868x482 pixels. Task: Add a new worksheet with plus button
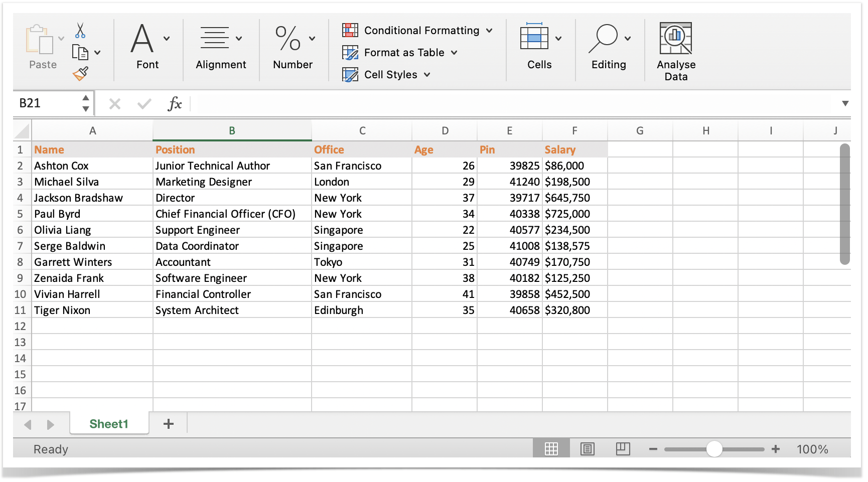169,424
